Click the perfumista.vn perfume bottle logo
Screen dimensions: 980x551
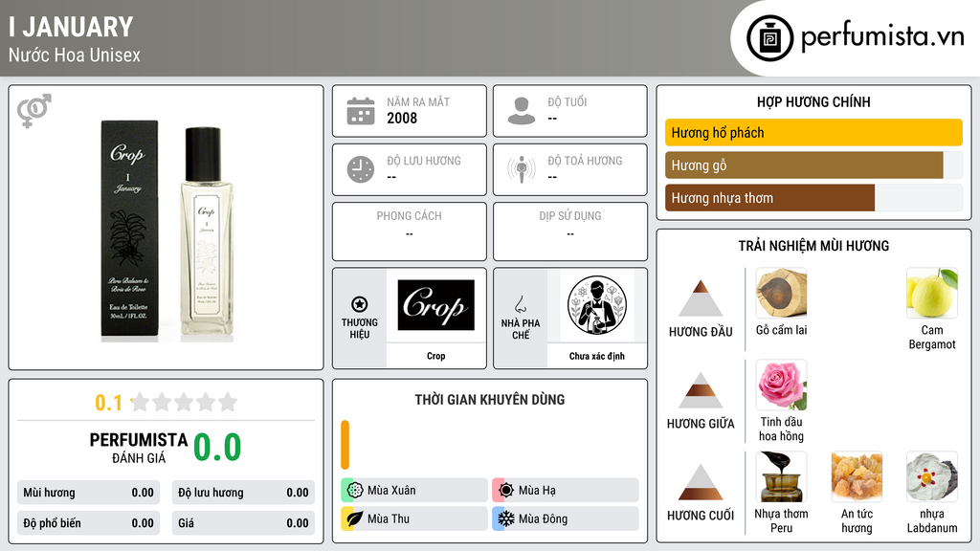pyautogui.click(x=770, y=38)
